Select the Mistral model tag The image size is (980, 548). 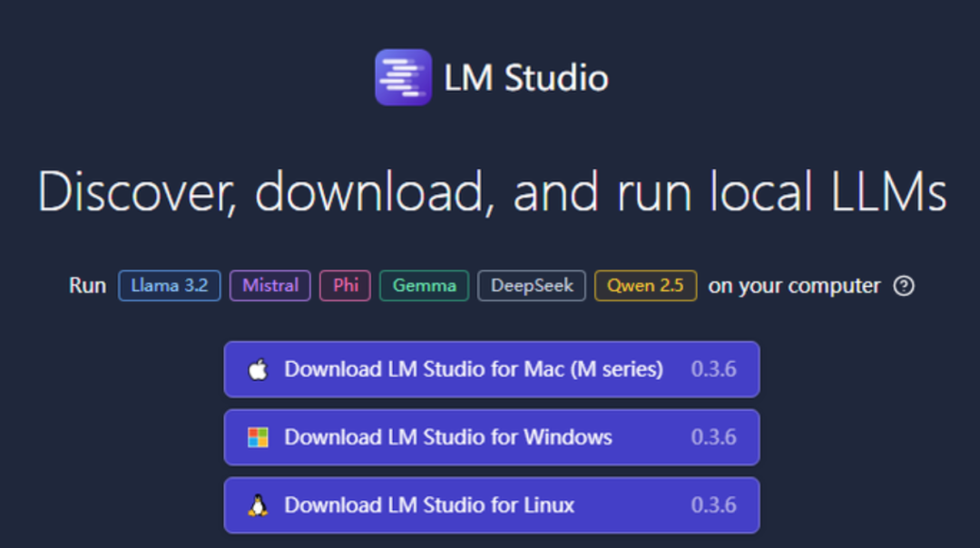click(x=270, y=286)
